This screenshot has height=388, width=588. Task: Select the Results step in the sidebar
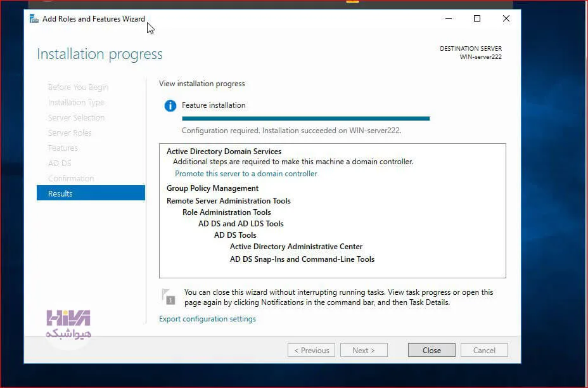click(x=91, y=193)
